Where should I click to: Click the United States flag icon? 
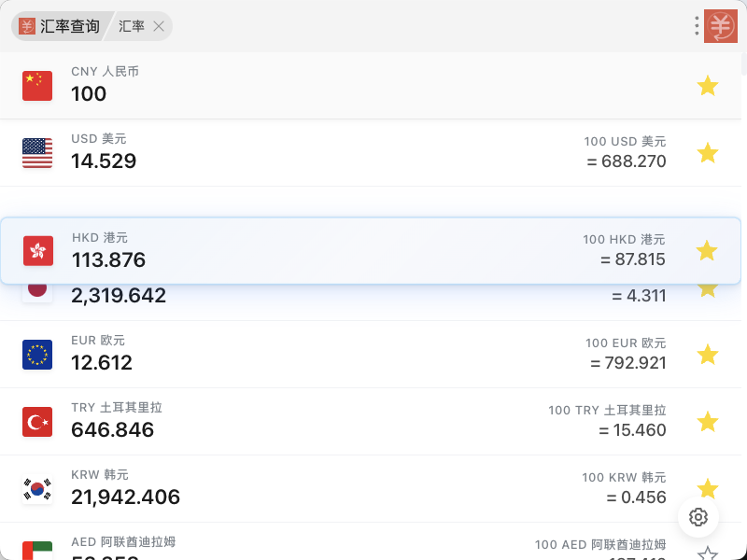click(37, 153)
